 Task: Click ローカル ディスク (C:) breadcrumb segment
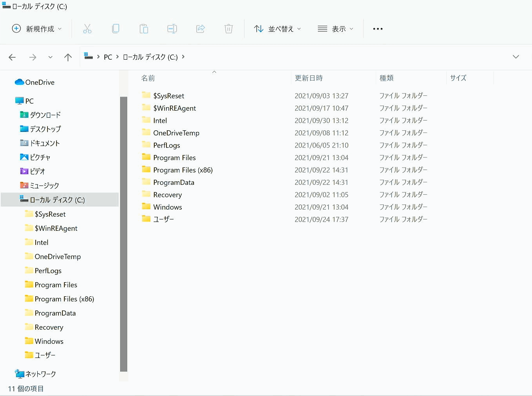coord(150,57)
